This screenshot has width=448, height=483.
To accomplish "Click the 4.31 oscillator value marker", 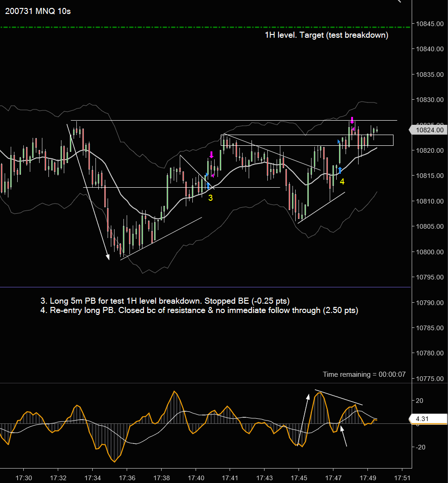I will coord(428,419).
